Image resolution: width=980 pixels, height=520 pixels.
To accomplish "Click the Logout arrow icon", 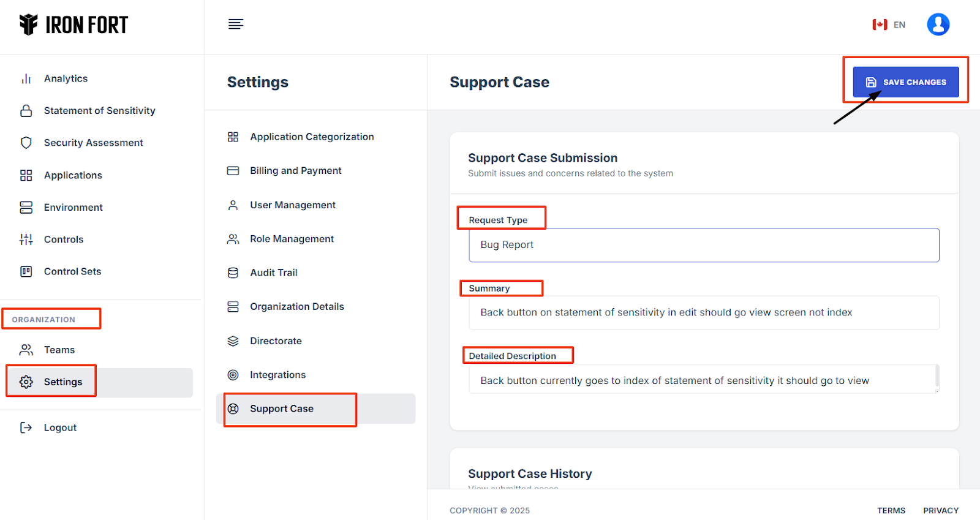I will point(26,428).
